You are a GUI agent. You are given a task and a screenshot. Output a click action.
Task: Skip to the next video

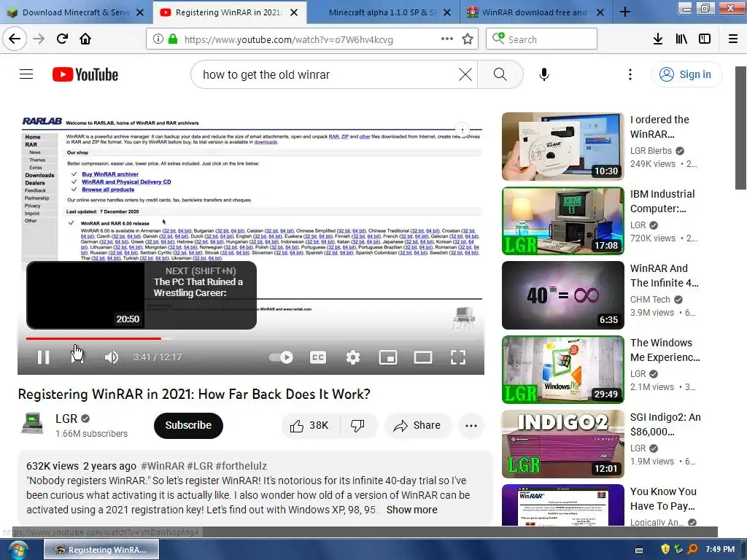77,357
